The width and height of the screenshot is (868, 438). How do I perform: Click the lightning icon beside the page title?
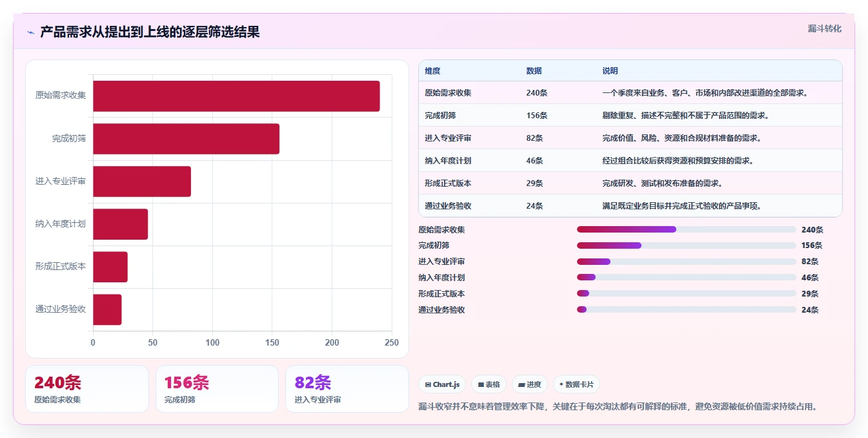[x=31, y=32]
